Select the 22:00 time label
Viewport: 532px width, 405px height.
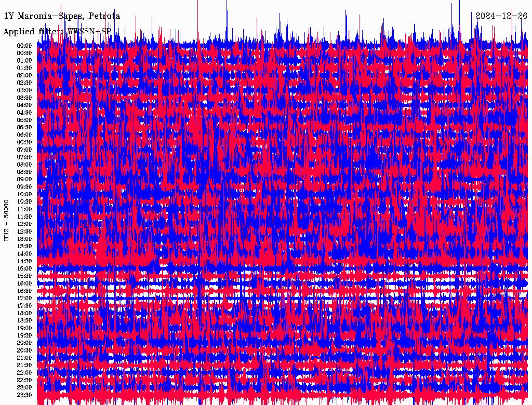tap(24, 373)
